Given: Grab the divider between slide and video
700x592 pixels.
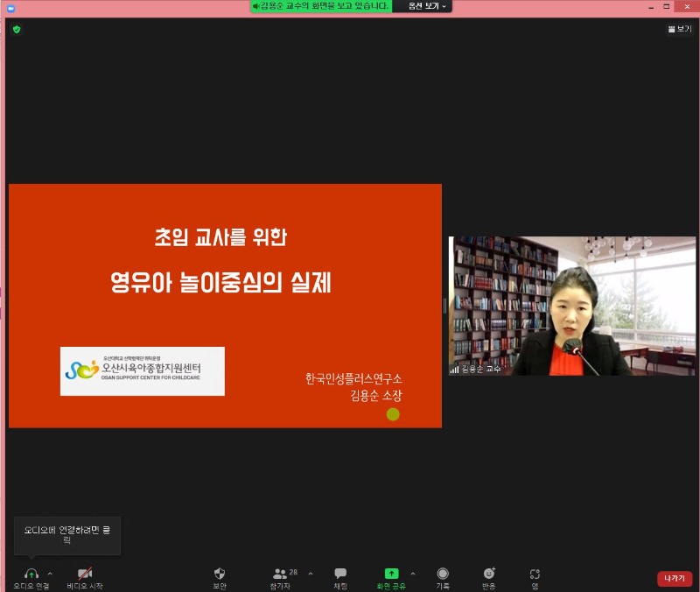Looking at the screenshot, I should coord(445,306).
